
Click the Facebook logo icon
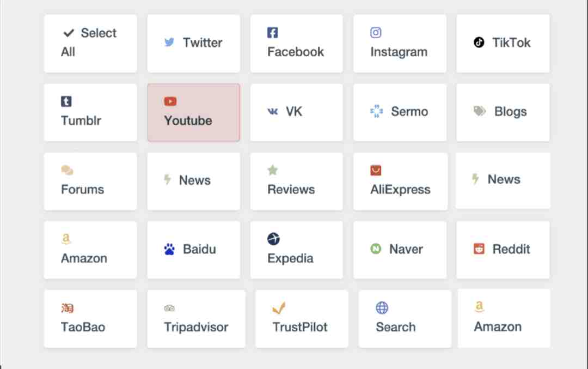pyautogui.click(x=273, y=33)
